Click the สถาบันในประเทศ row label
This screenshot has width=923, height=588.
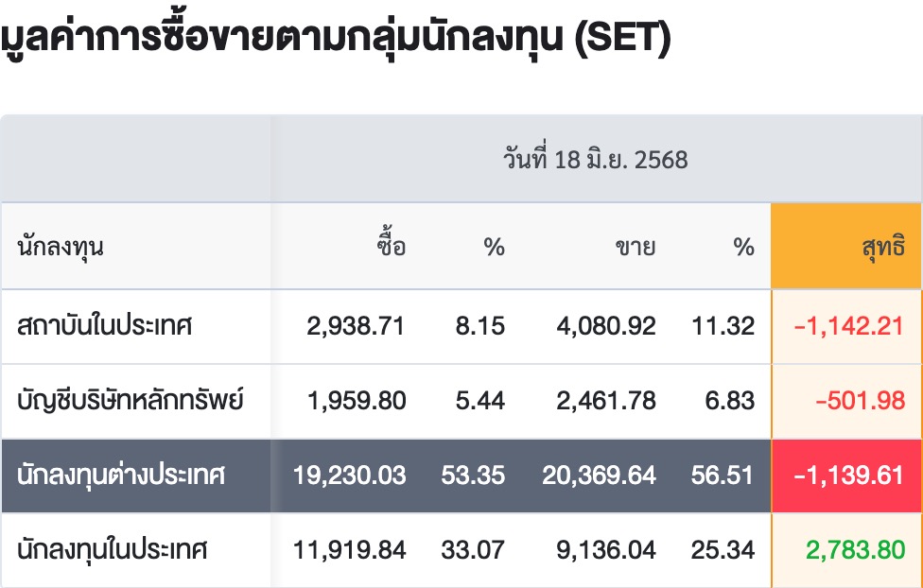coord(105,325)
